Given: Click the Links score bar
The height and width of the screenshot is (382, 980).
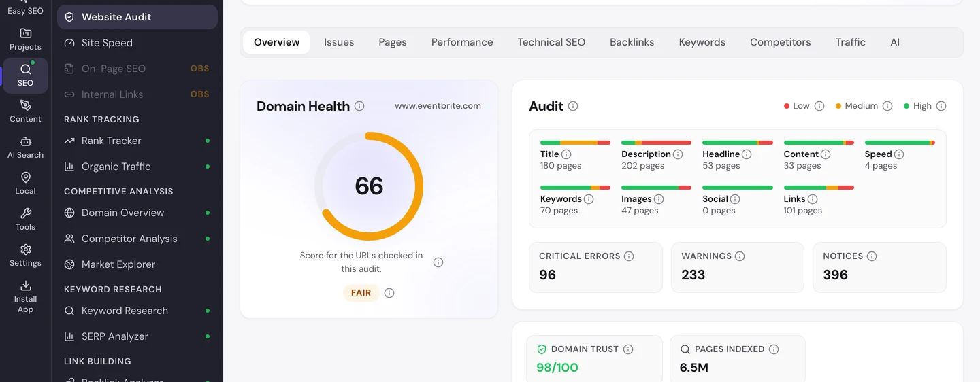Looking at the screenshot, I should click(819, 188).
